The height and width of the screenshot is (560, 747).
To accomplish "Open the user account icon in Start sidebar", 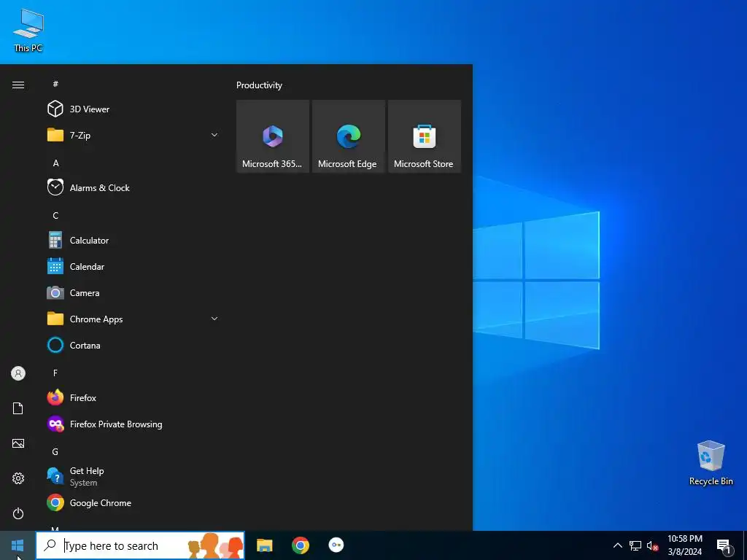I will [18, 373].
